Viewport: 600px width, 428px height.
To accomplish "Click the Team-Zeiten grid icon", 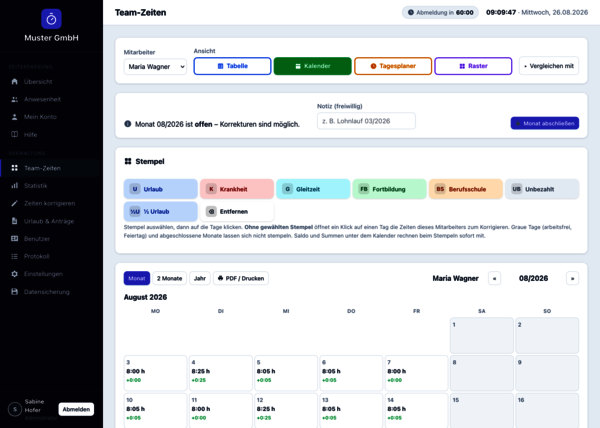I will [15, 168].
